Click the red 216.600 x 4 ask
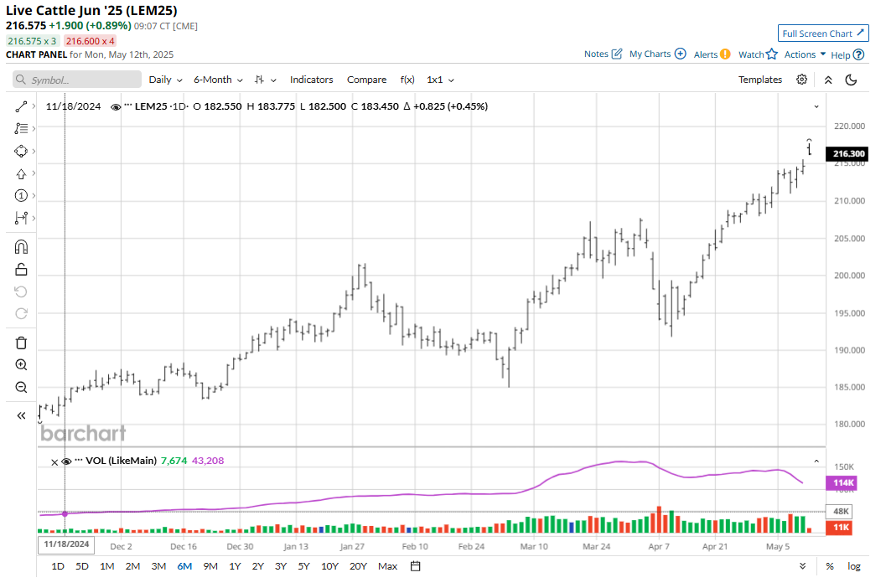Screen dimensions: 886x588 pyautogui.click(x=90, y=41)
